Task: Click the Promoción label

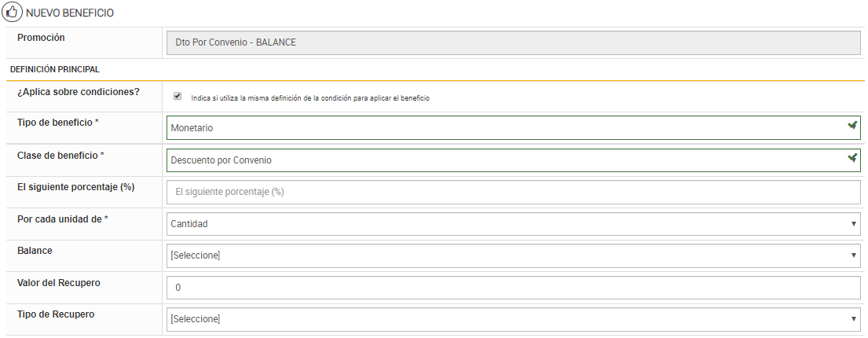Action: 41,38
